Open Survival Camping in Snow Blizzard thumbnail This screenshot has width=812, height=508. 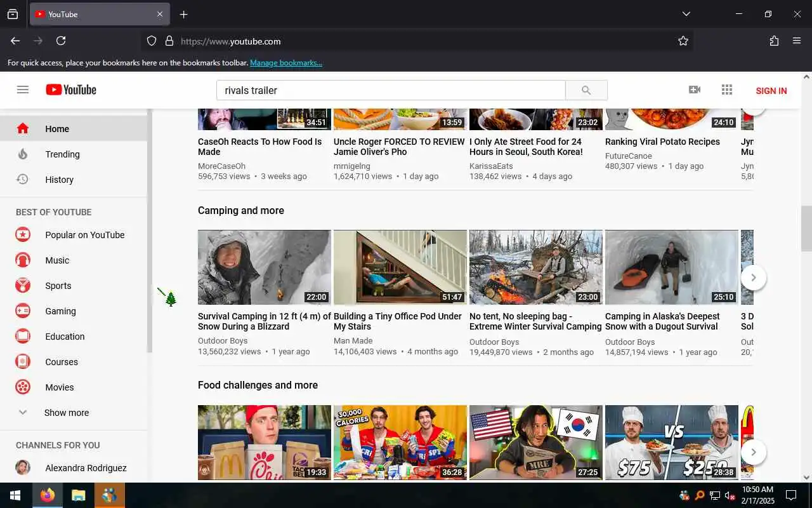[x=265, y=267]
